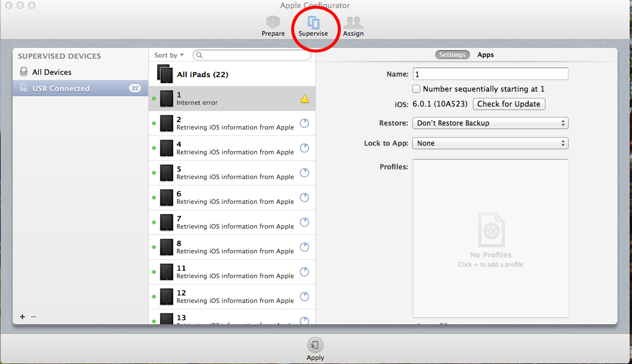
Task: Select device 4 in list
Action: [x=232, y=148]
